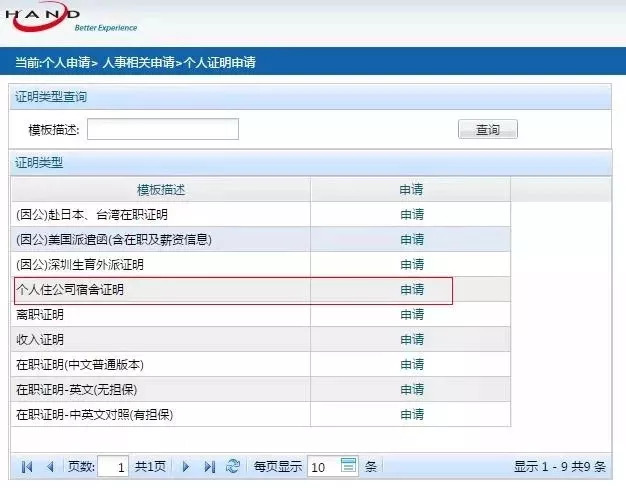The height and width of the screenshot is (488, 626).
Task: Click the next page arrow
Action: pos(186,466)
